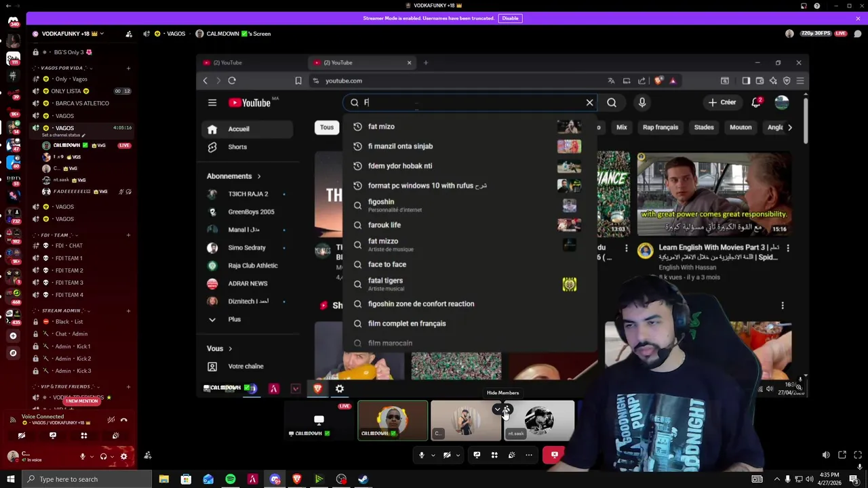
Task: Open soundboard icon in voice connected panel
Action: 115,436
